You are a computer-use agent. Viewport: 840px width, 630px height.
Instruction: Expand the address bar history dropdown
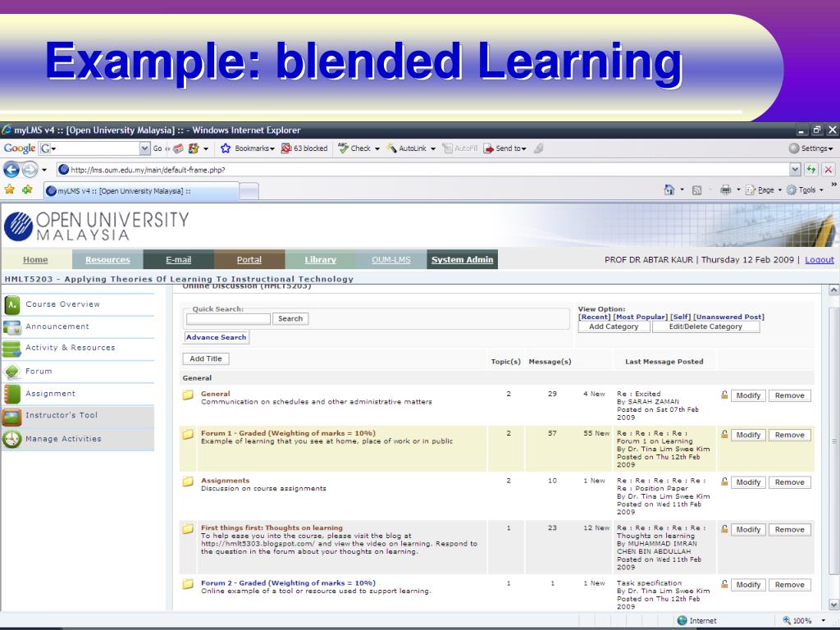click(795, 170)
